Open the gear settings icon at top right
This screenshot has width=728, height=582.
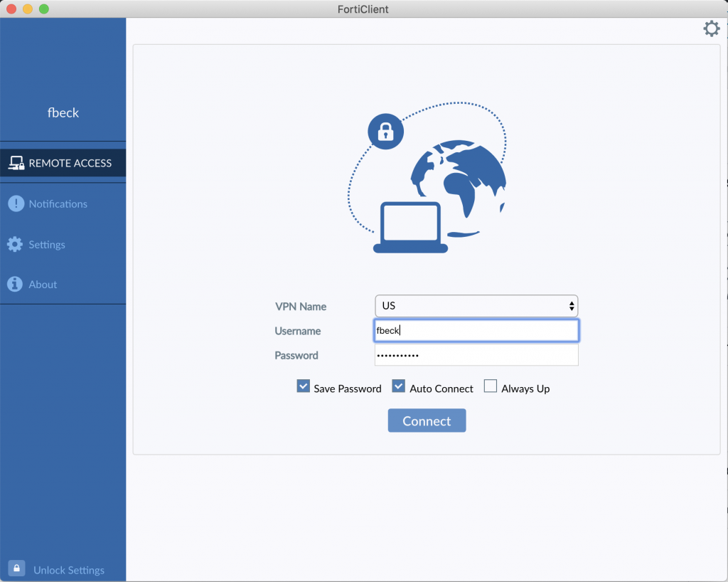point(711,28)
